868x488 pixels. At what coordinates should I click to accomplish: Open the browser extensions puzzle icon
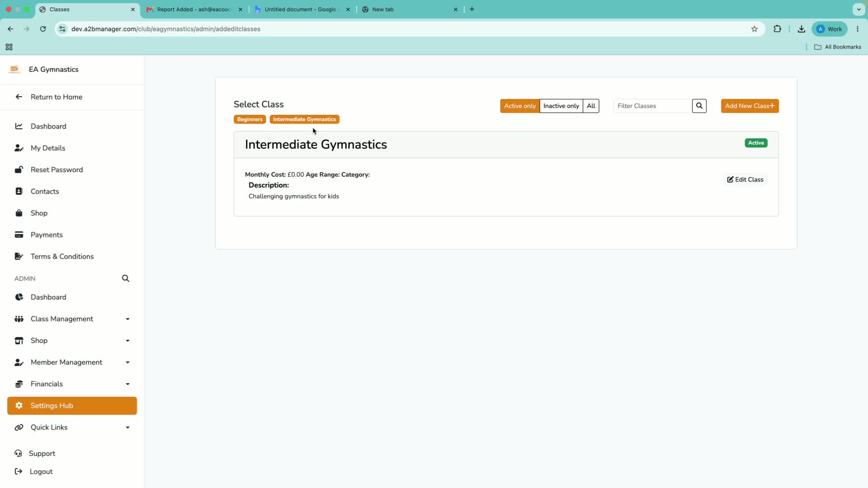pos(777,29)
